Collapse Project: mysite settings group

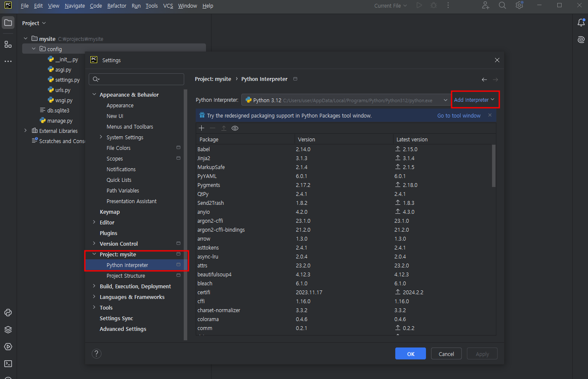point(94,254)
